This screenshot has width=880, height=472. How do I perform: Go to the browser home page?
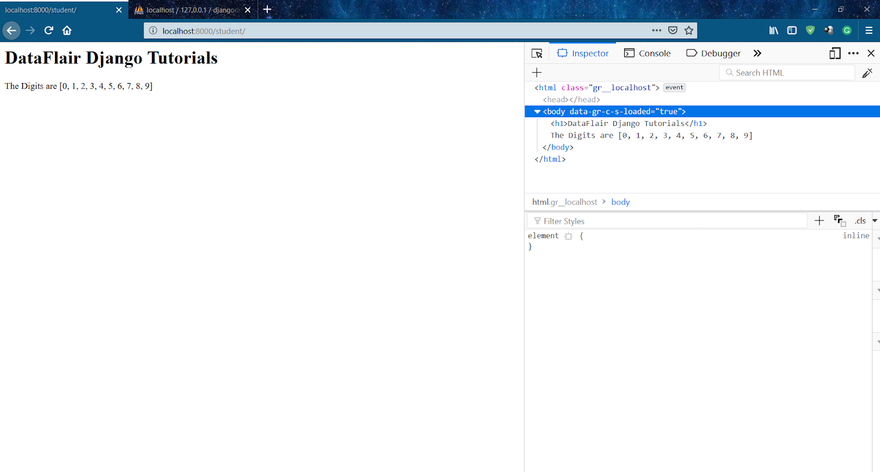coord(67,30)
